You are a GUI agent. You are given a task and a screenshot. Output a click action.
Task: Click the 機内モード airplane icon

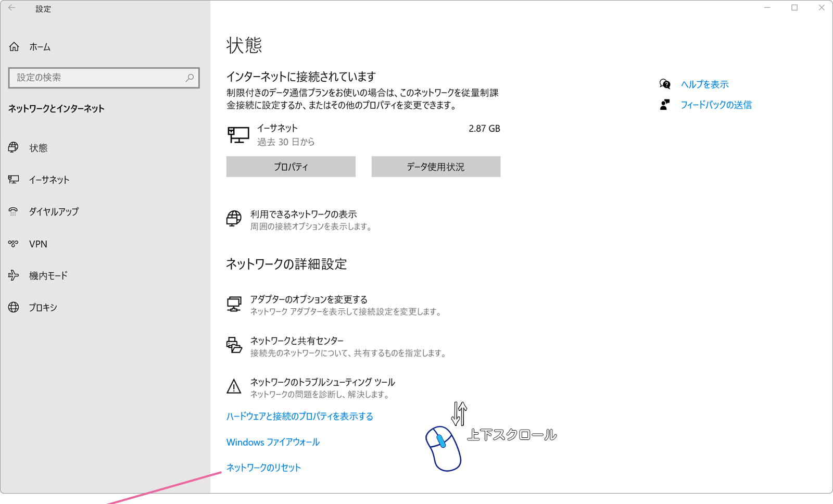(14, 275)
